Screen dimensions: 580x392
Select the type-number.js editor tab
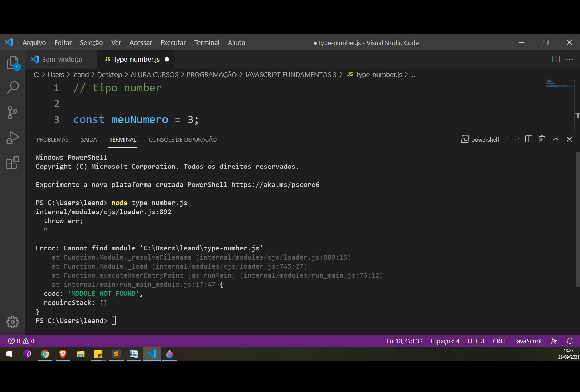(x=136, y=59)
